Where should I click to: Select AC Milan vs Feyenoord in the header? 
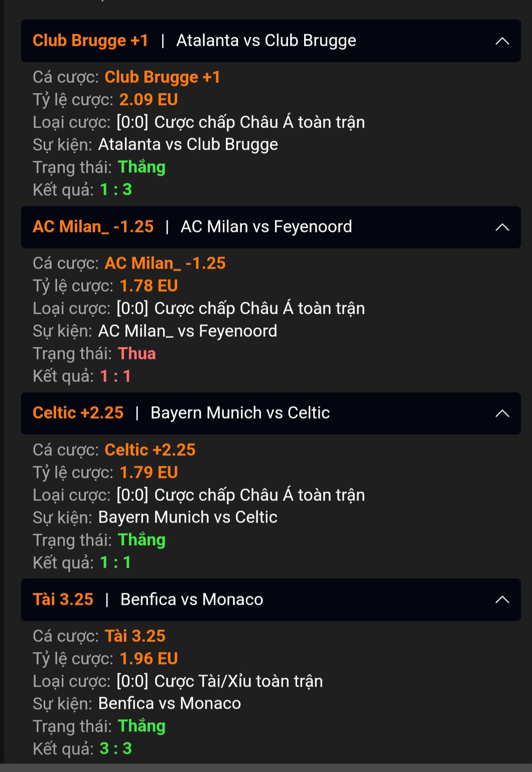(266, 227)
